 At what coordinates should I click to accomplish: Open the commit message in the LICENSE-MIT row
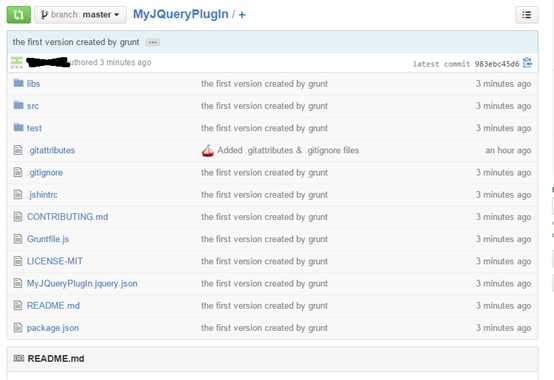coord(264,261)
